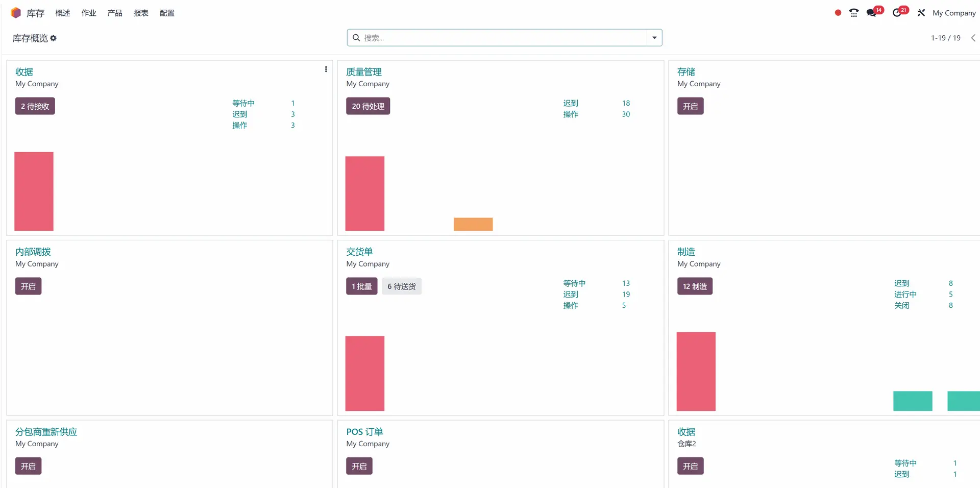
Task: Click the gear icon beside 库存概览
Action: (54, 38)
